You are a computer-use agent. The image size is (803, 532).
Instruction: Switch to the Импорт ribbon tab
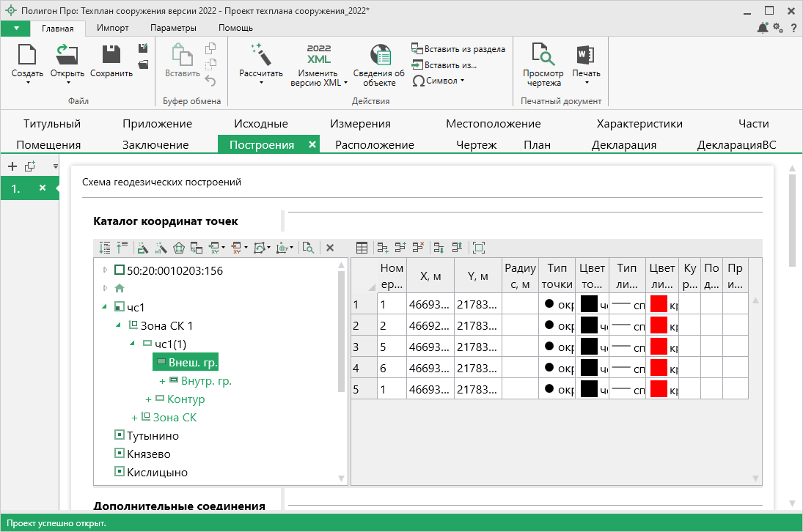[x=112, y=28]
